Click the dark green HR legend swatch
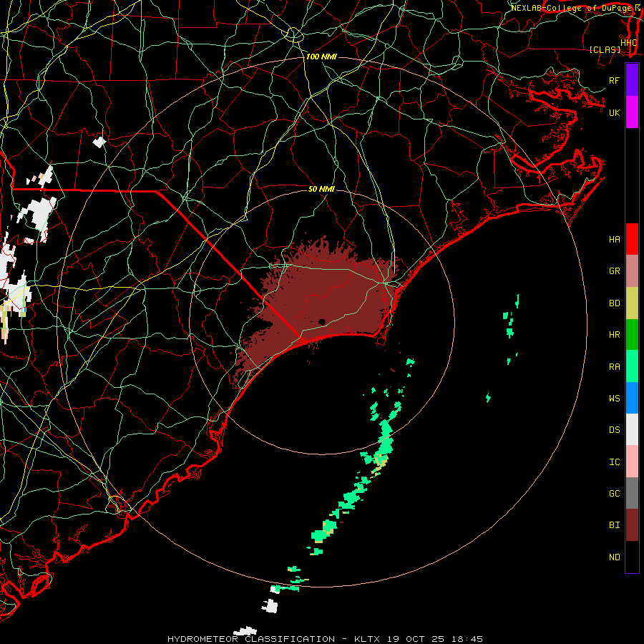The image size is (644, 644). [632, 335]
